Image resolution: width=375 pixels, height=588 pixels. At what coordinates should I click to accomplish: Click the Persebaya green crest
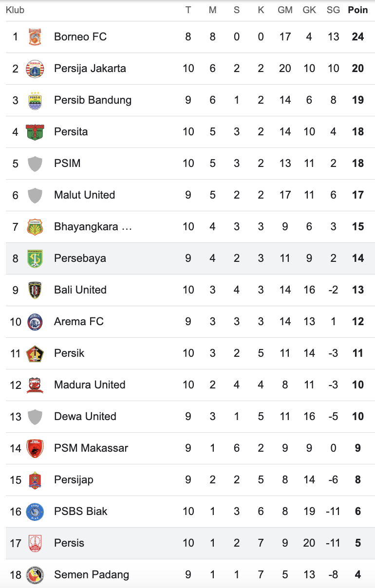coord(35,258)
